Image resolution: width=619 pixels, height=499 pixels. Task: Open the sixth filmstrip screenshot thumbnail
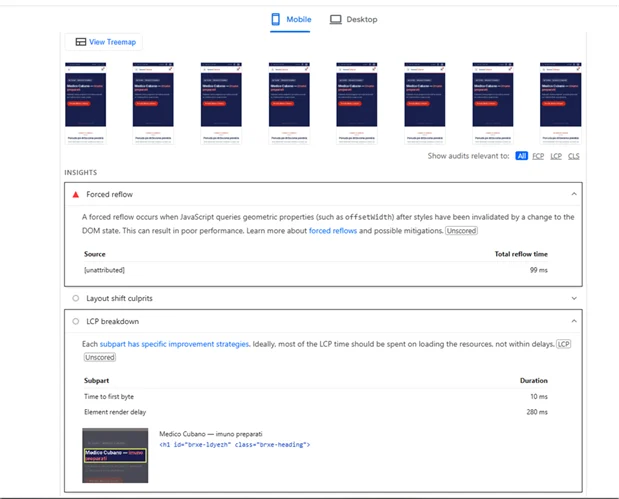tap(425, 103)
